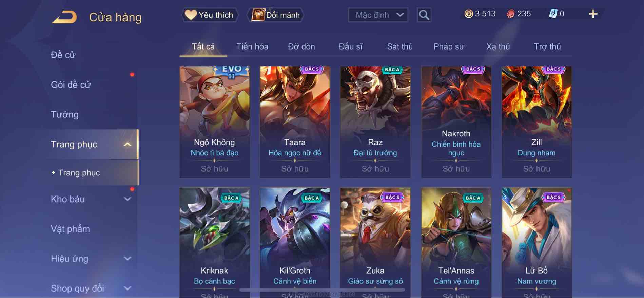Open Đổi mảnh shard exchange chest

click(275, 15)
